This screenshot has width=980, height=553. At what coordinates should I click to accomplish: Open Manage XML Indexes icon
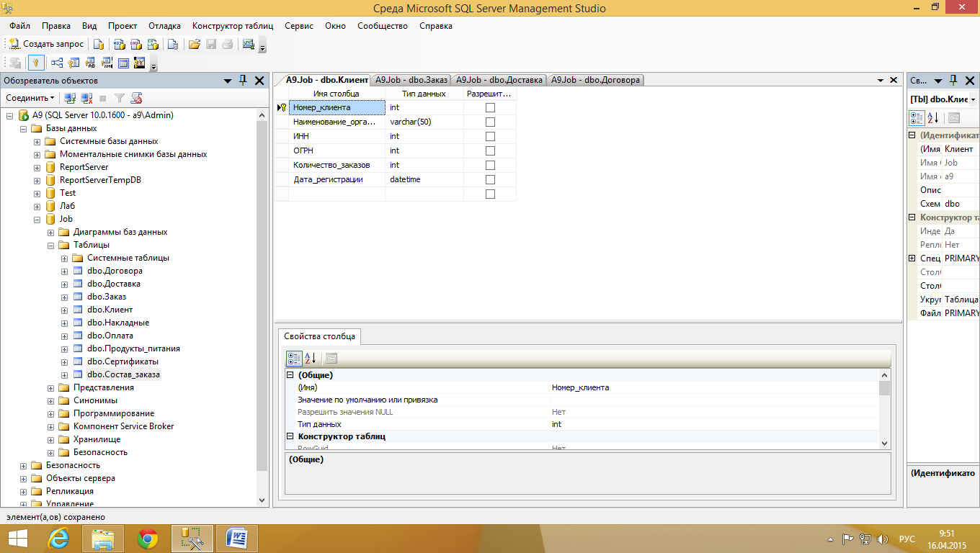[x=107, y=63]
